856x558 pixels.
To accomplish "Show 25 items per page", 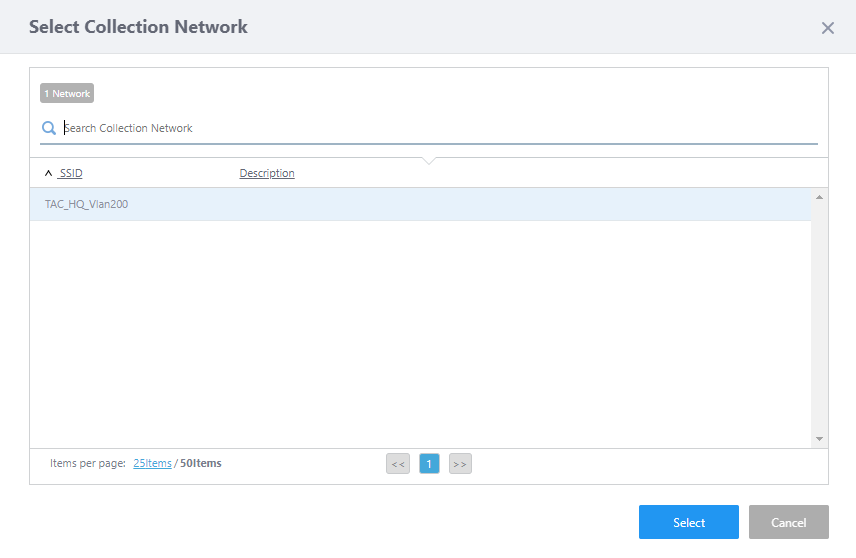I will pyautogui.click(x=152, y=463).
